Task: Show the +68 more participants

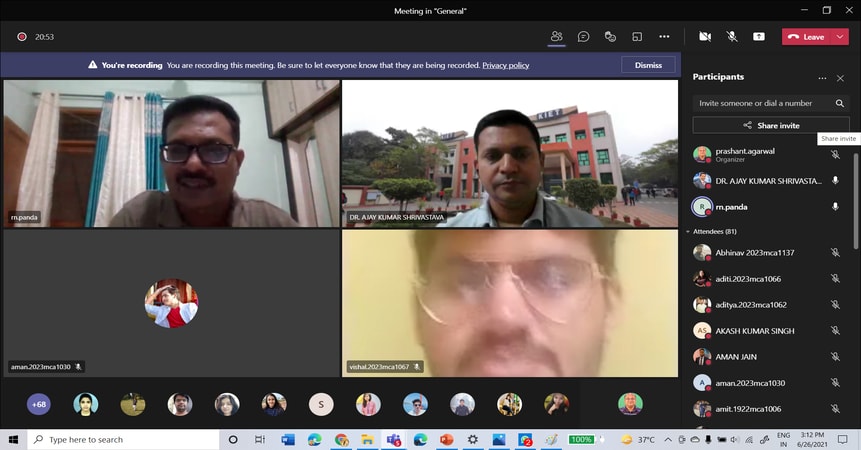Action: coord(39,405)
